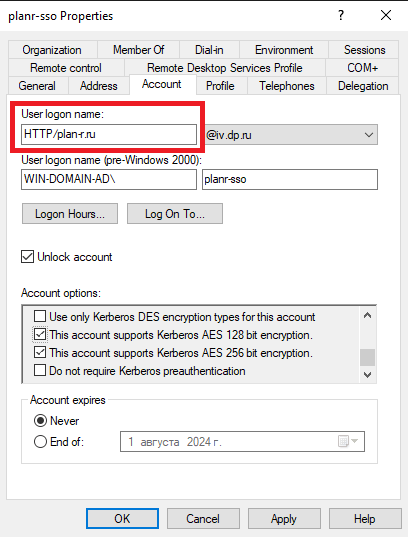Open the expiry date calendar dropdown

[348, 441]
